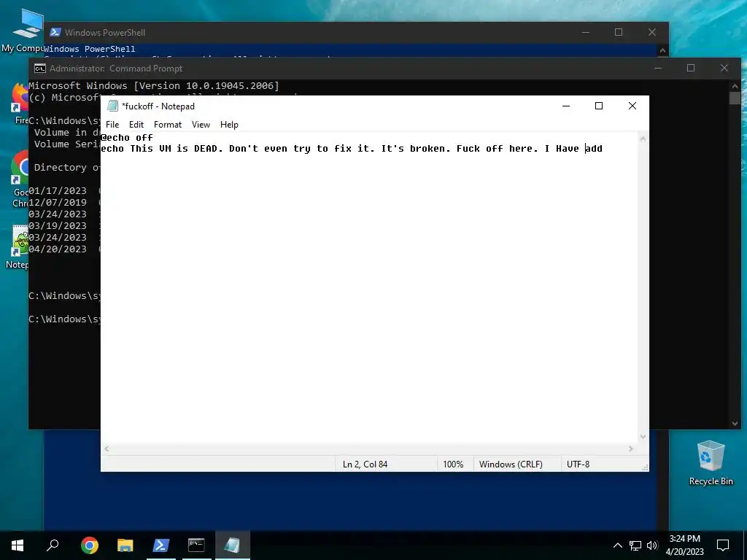Click the '@echo off' line in Notepad

(x=127, y=138)
